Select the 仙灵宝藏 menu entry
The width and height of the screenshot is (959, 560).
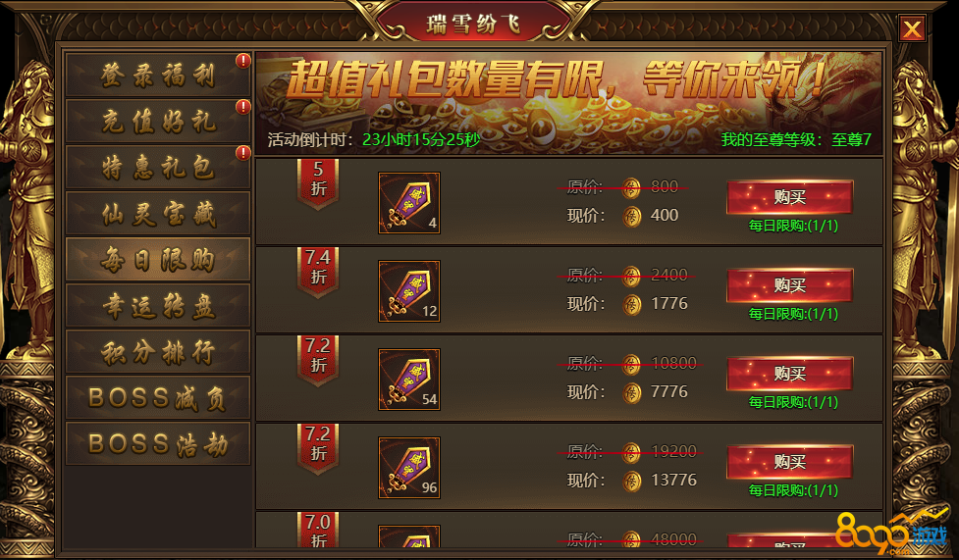tap(158, 214)
